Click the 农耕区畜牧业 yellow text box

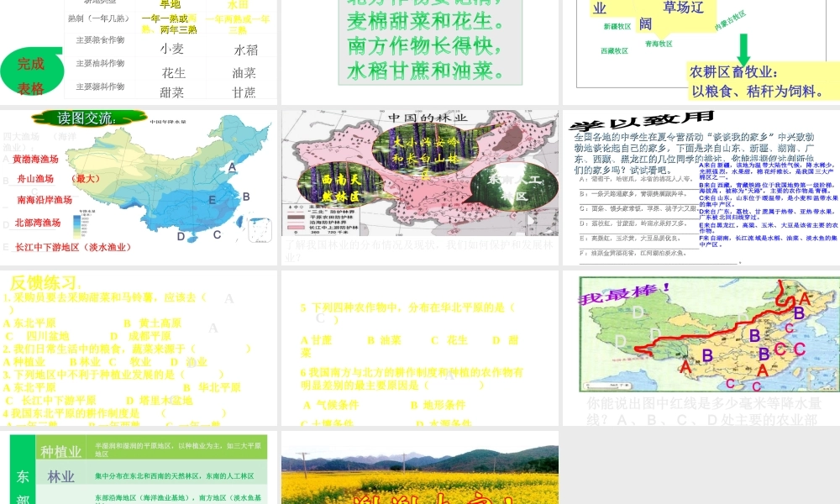(x=761, y=81)
